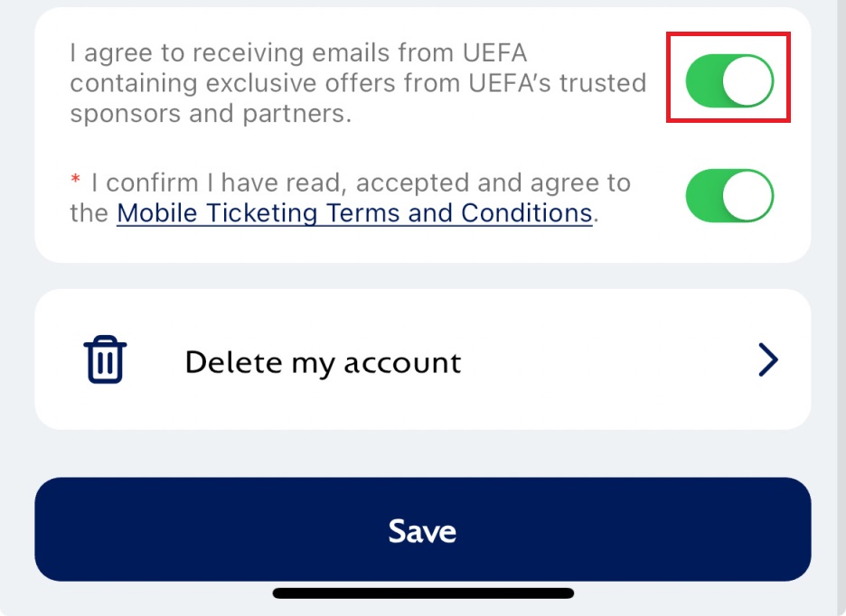Switch off the highlighted email consent toggle
Viewport: 846px width, 616px height.
coord(728,79)
